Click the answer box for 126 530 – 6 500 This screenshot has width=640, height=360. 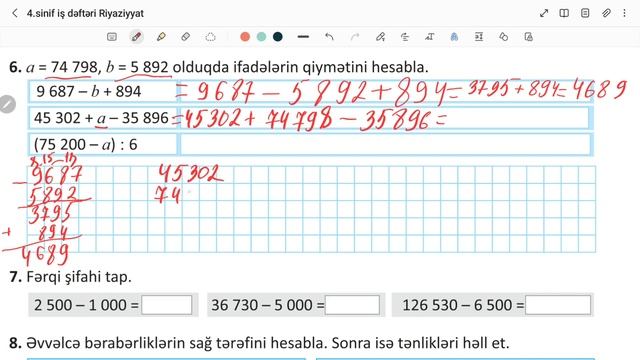point(558,305)
